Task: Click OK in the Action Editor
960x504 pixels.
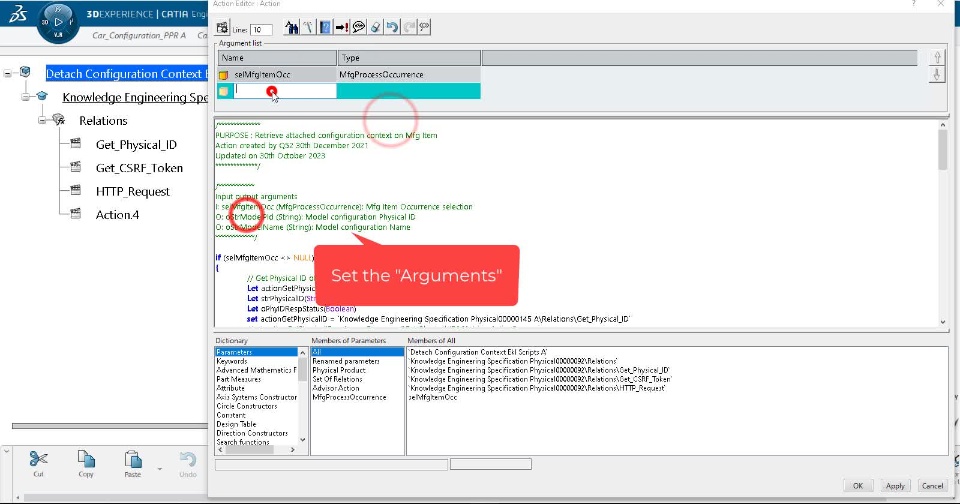Action: (858, 486)
